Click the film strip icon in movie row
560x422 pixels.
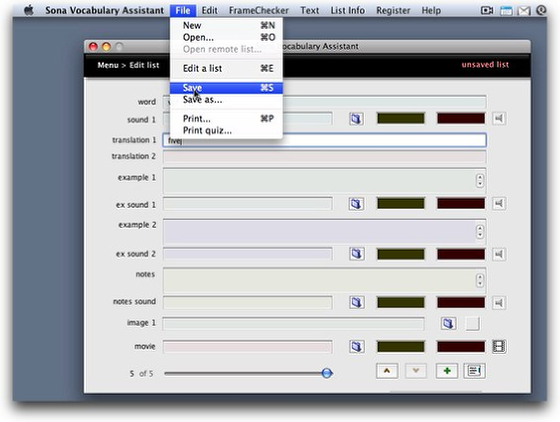pyautogui.click(x=499, y=346)
